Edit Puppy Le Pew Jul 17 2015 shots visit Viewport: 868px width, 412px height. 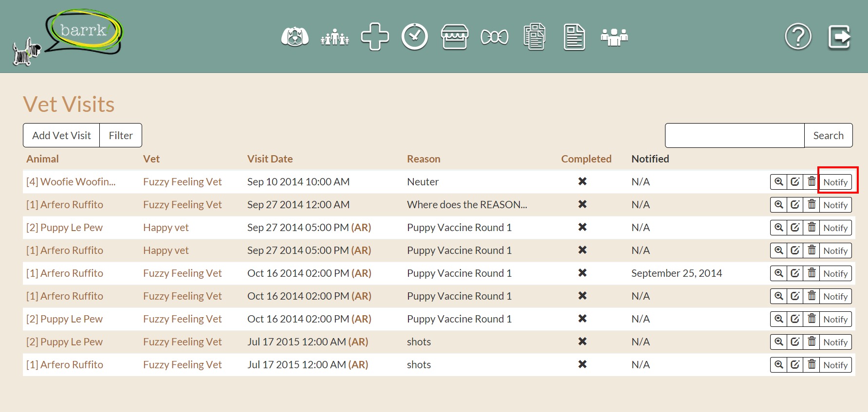[795, 342]
